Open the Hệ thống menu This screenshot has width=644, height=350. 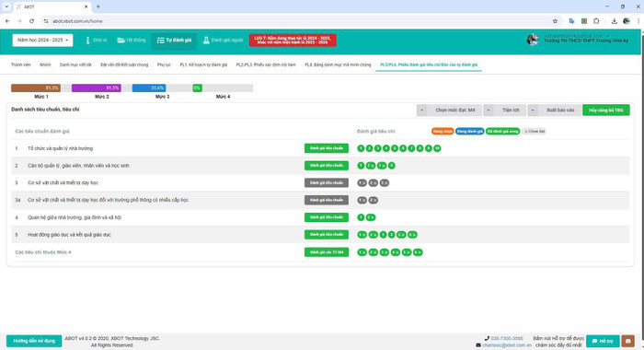tap(132, 41)
